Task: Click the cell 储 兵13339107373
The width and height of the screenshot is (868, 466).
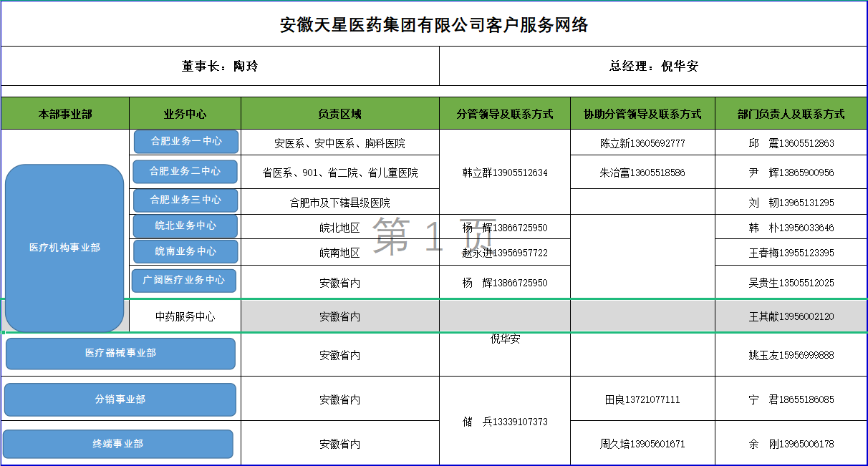Action: [x=505, y=422]
